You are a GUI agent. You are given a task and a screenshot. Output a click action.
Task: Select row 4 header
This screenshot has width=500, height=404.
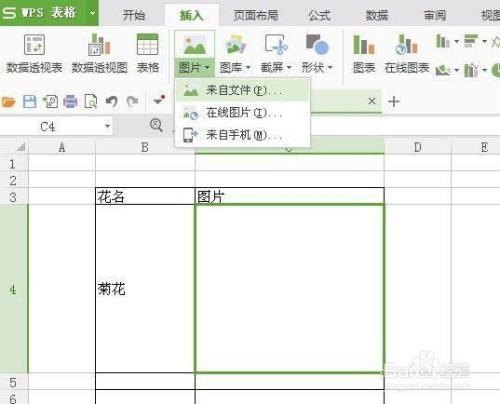(13, 289)
